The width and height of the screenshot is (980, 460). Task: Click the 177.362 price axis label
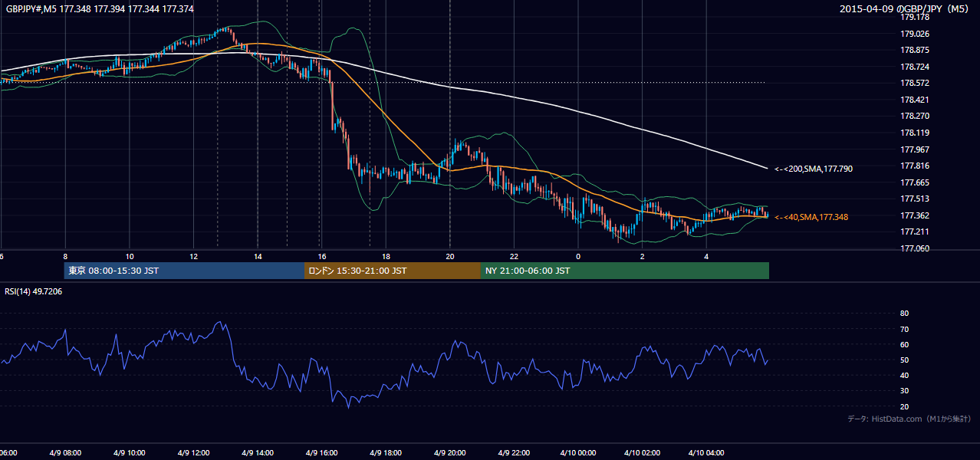(915, 215)
